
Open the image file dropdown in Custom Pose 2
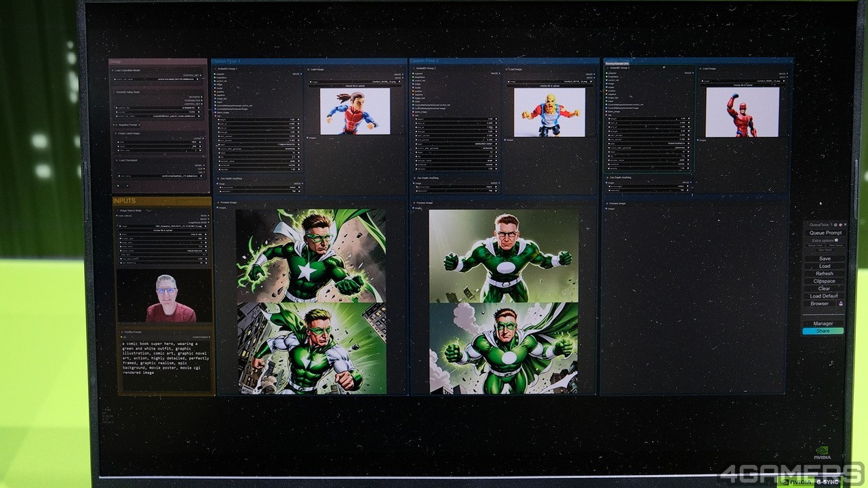(x=550, y=81)
